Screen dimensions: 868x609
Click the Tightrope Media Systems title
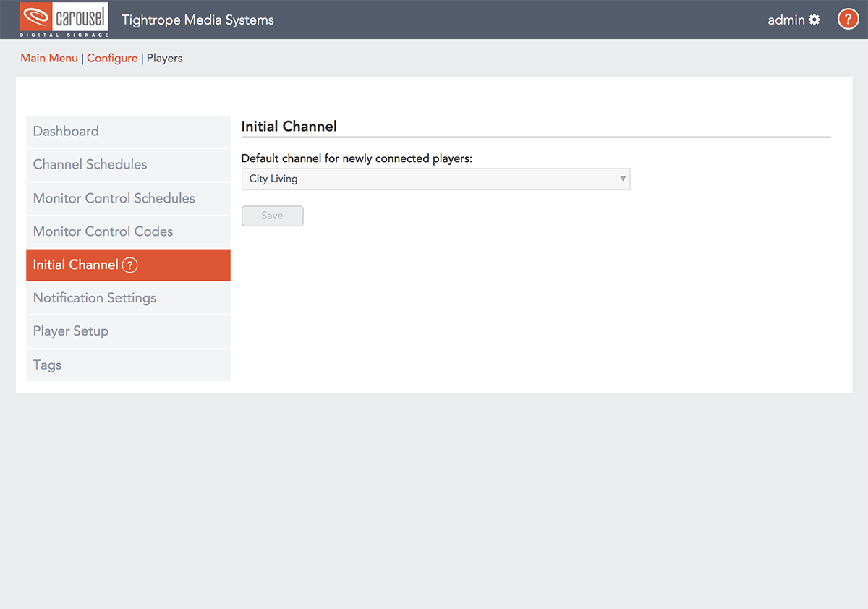(197, 20)
